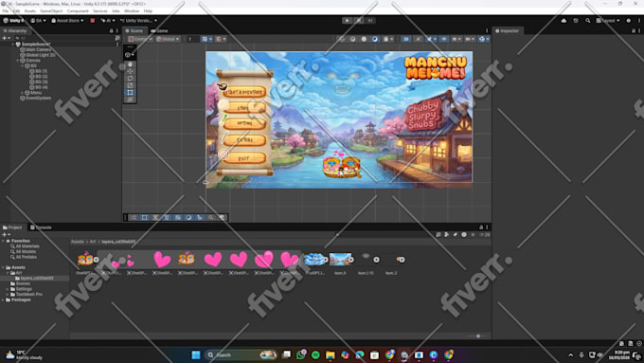Open Gizmos dropdown in scene toolbar
644x363 pixels.
(x=484, y=39)
